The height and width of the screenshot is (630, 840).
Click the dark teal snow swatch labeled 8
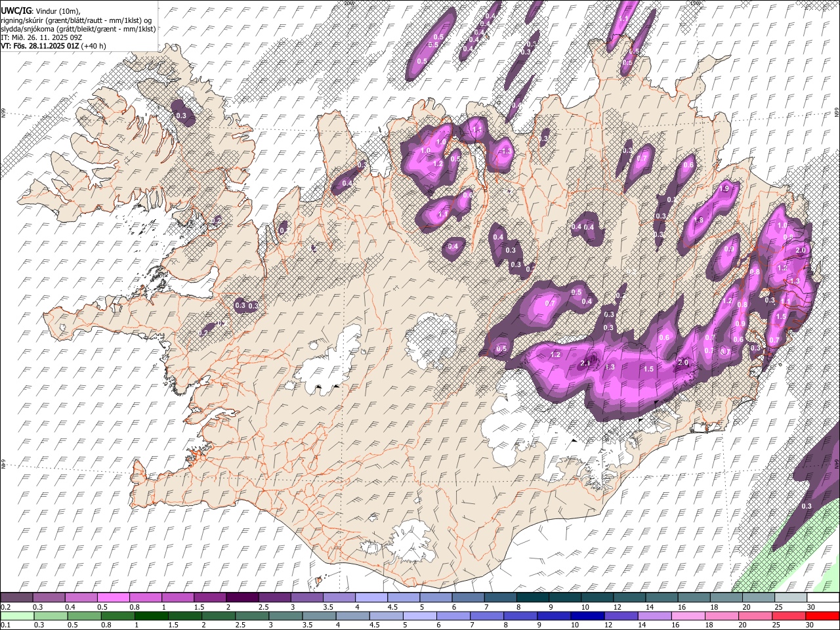click(x=532, y=597)
